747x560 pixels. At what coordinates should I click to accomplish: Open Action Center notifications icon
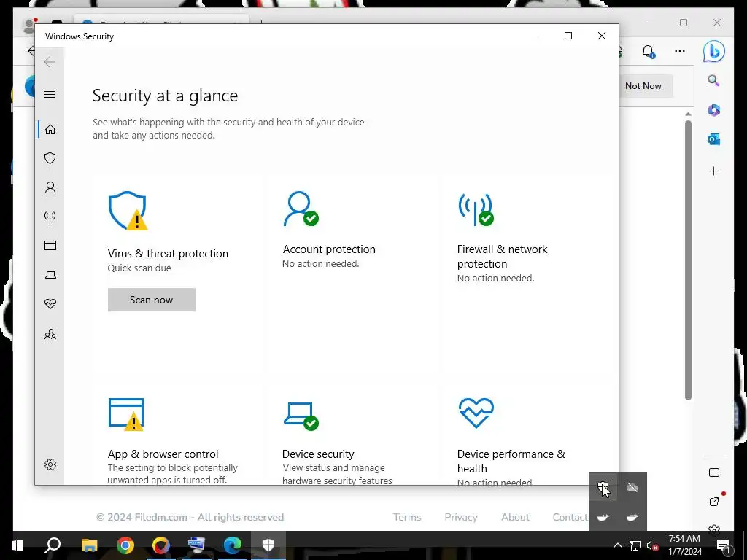(723, 545)
